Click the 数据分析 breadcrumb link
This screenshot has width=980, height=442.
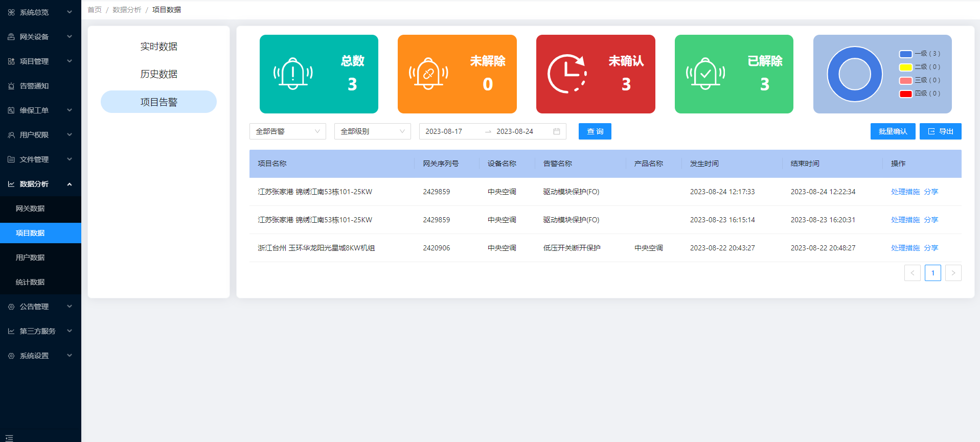pyautogui.click(x=127, y=10)
